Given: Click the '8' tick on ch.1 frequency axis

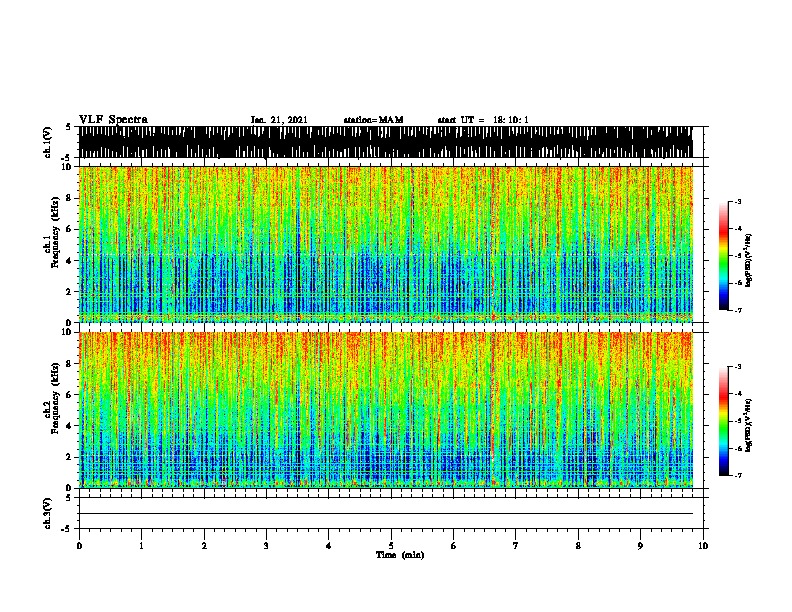Looking at the screenshot, I should (x=70, y=198).
